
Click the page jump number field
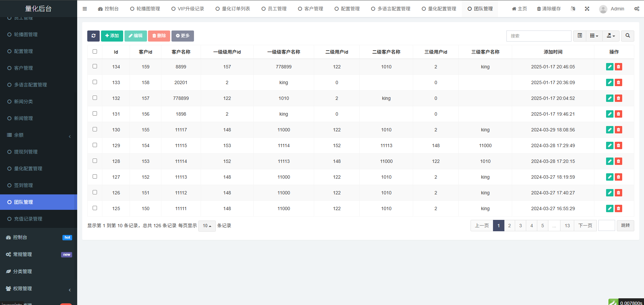coord(606,226)
